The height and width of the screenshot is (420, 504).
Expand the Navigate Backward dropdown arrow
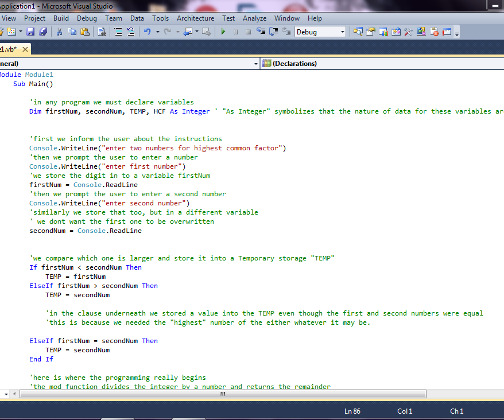[197, 32]
